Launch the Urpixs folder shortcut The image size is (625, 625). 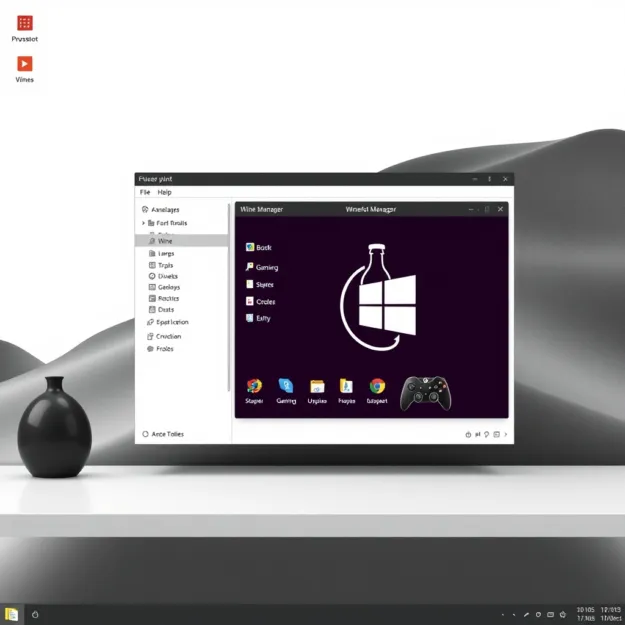pyautogui.click(x=317, y=391)
